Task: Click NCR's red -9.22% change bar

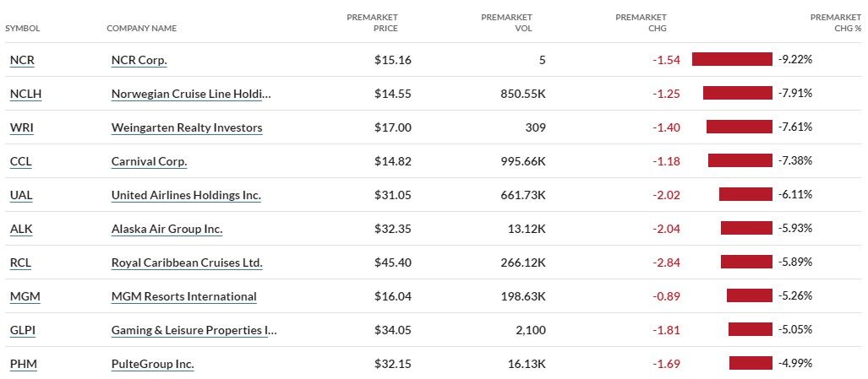Action: (732, 59)
